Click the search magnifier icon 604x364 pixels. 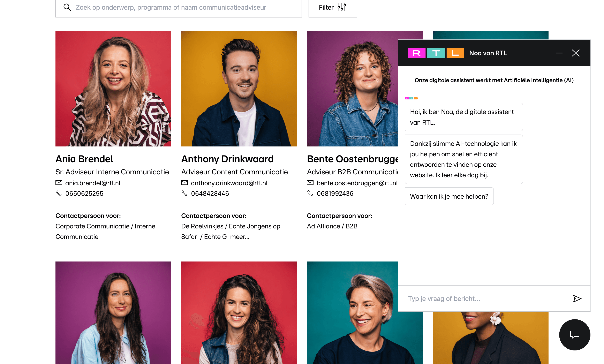coord(67,7)
